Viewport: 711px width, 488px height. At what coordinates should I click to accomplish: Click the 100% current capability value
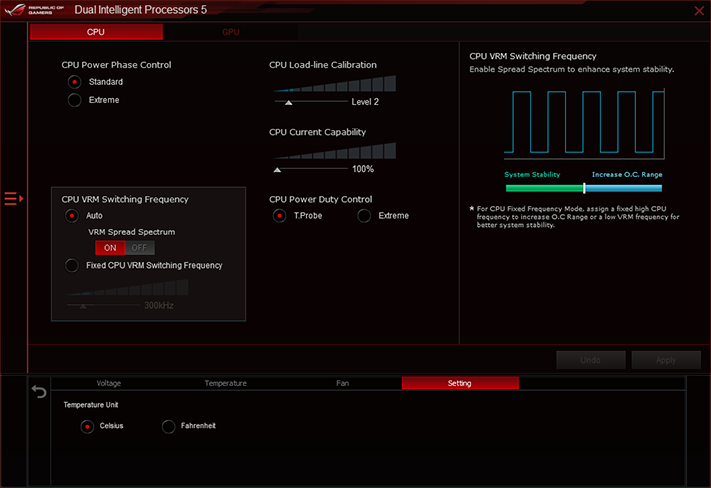tap(363, 169)
